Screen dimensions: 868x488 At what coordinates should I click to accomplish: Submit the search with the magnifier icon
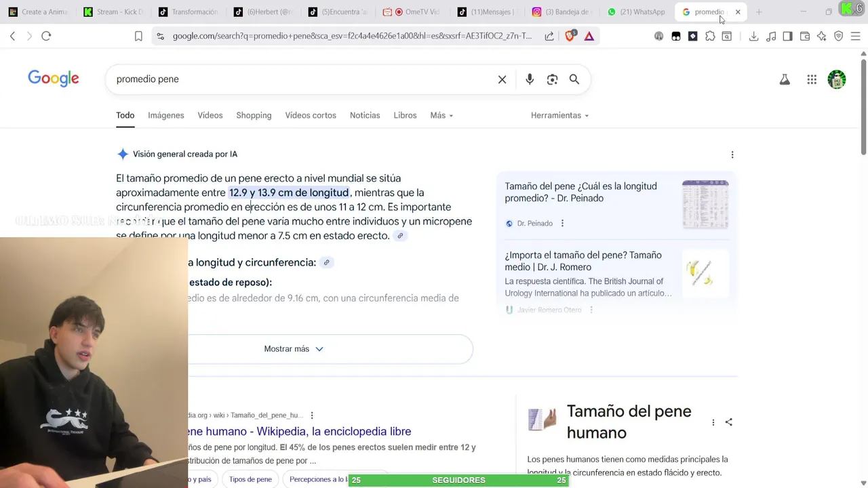click(x=574, y=79)
